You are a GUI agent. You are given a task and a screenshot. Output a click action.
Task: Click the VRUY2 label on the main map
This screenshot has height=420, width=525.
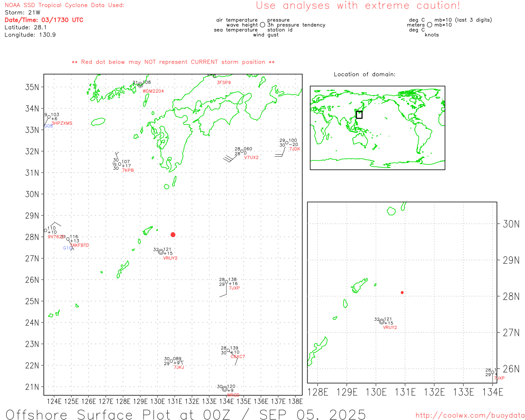170,258
